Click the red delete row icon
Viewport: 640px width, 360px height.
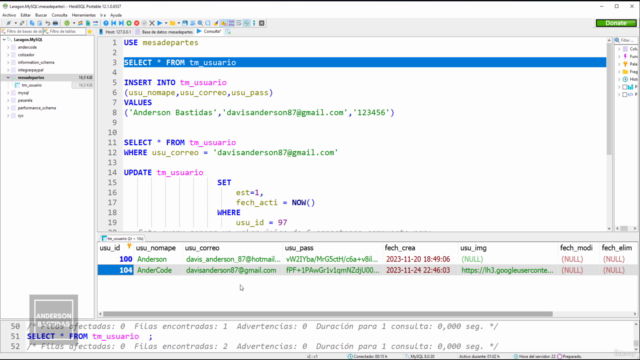[x=137, y=23]
